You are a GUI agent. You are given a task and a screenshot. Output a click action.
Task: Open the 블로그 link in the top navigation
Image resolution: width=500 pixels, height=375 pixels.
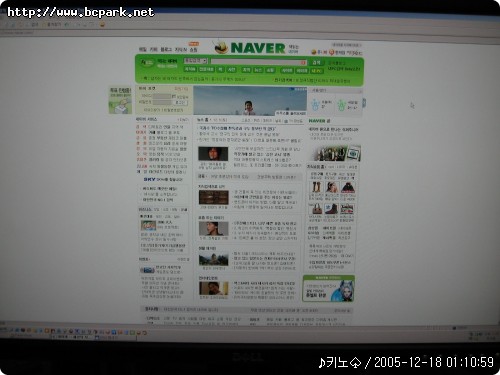click(x=166, y=49)
